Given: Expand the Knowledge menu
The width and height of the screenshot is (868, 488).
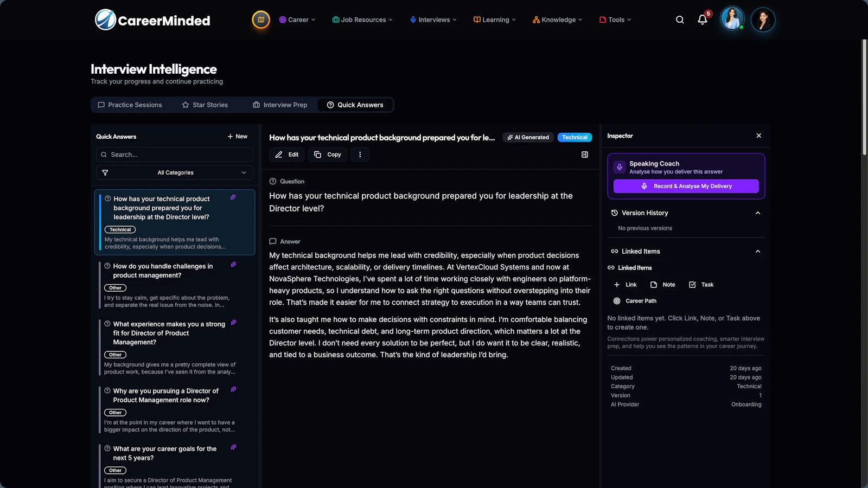Looking at the screenshot, I should tap(558, 20).
